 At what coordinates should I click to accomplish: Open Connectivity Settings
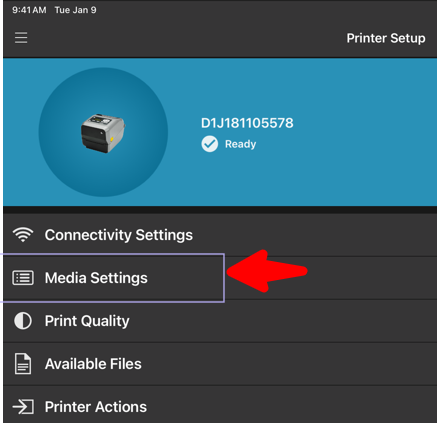pos(220,235)
